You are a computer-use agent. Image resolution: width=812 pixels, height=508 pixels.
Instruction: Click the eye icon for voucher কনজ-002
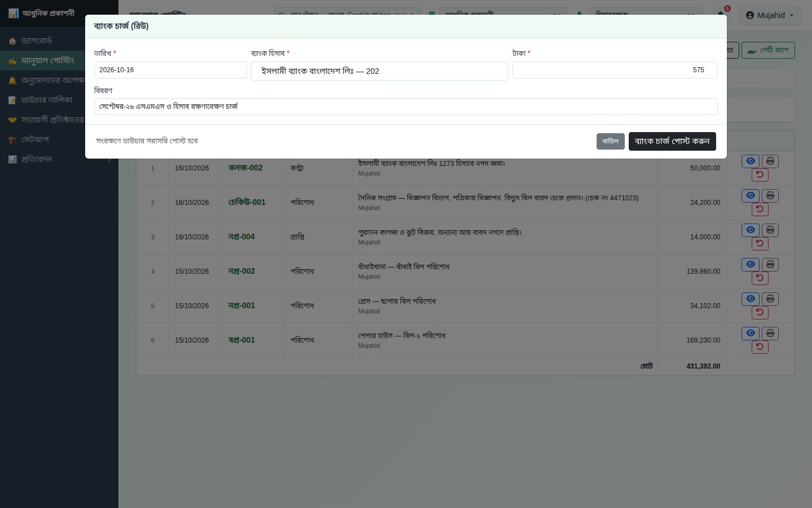click(751, 161)
